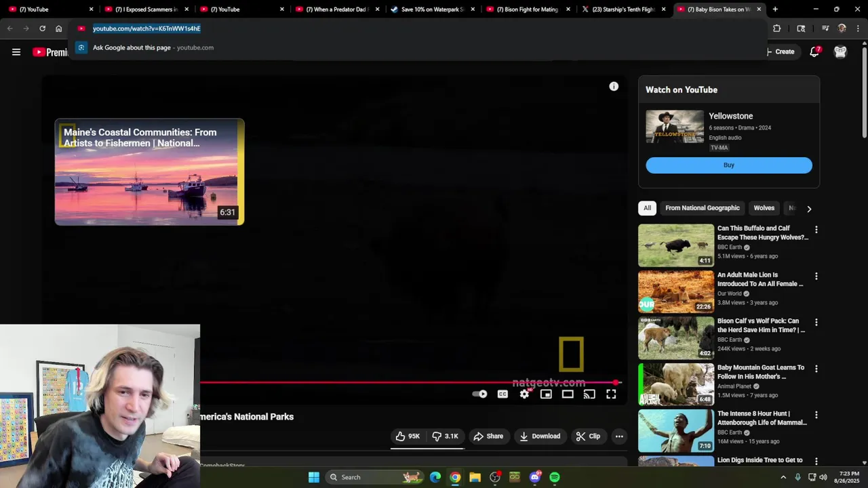
Task: Open Yellowstone show thumbnail
Action: pyautogui.click(x=675, y=127)
